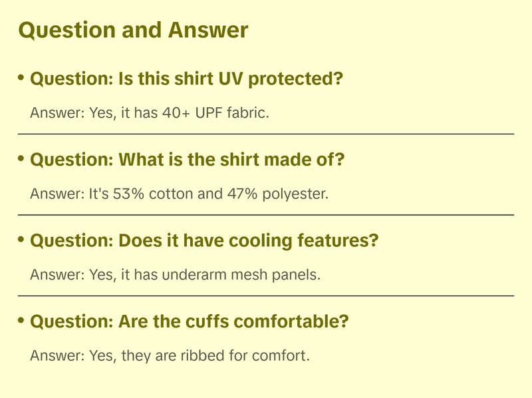The image size is (532, 398).
Task: Click the bullet beside the cuffs question
Action: click(x=21, y=321)
